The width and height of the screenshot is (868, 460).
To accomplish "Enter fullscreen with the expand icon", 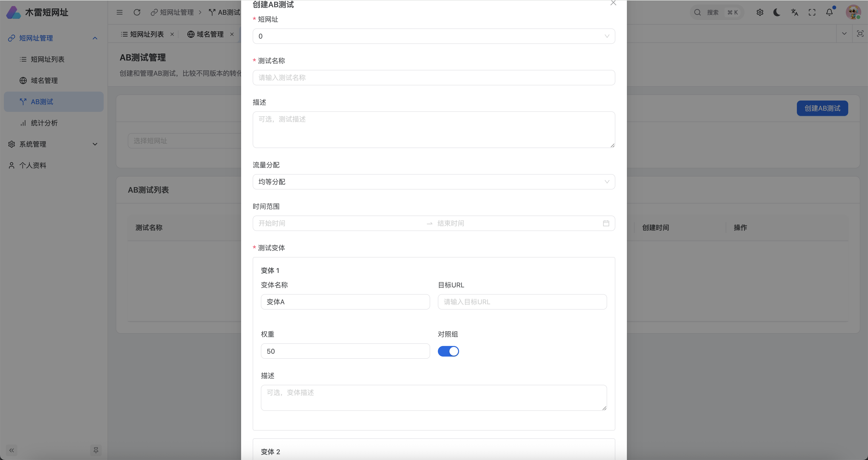I will (x=812, y=12).
